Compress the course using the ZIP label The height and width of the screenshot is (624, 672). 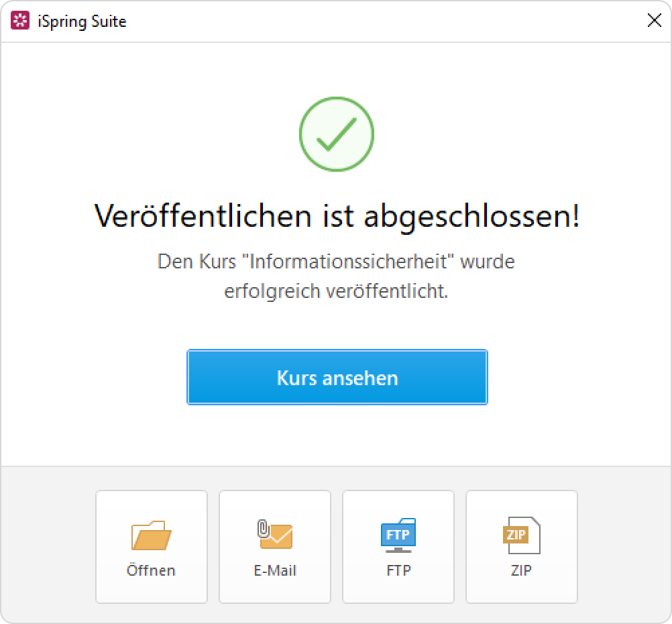521,570
